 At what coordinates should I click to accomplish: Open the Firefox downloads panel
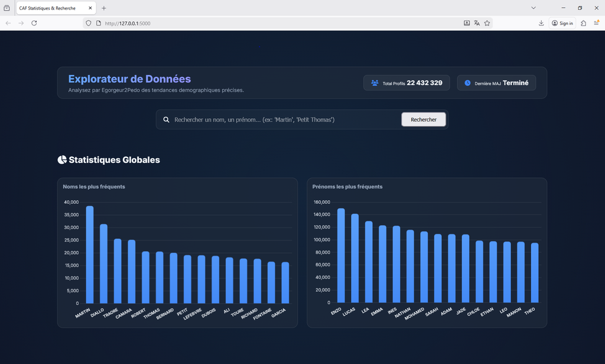541,23
